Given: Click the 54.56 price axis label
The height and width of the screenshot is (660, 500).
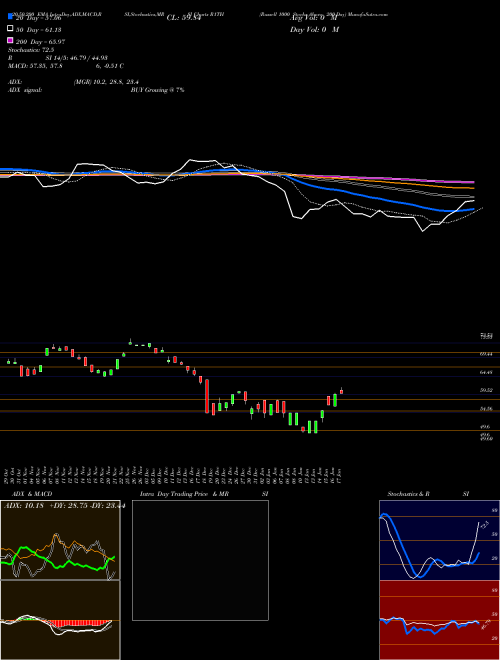Looking at the screenshot, I should click(x=486, y=409).
